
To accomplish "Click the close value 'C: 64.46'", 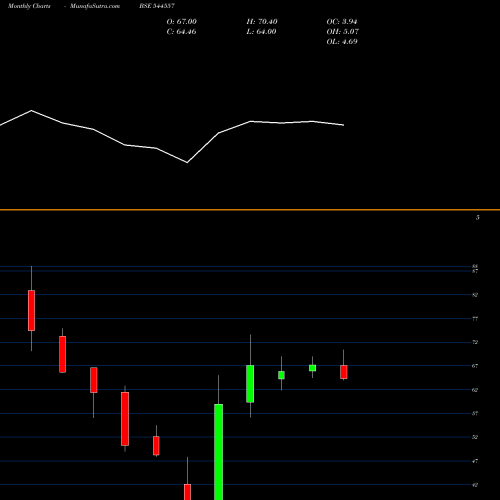I will point(181,32).
